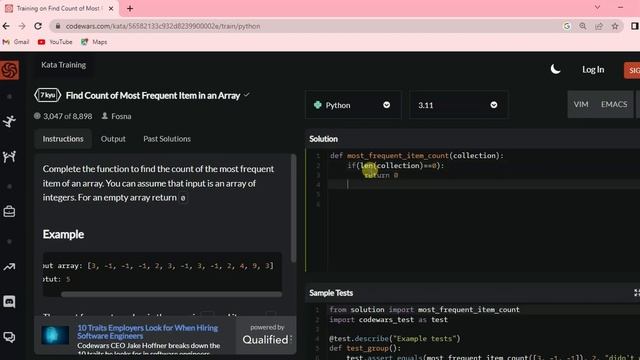This screenshot has width=640, height=360.
Task: Click the horizontal scrollbar under the example code
Action: (x=171, y=294)
